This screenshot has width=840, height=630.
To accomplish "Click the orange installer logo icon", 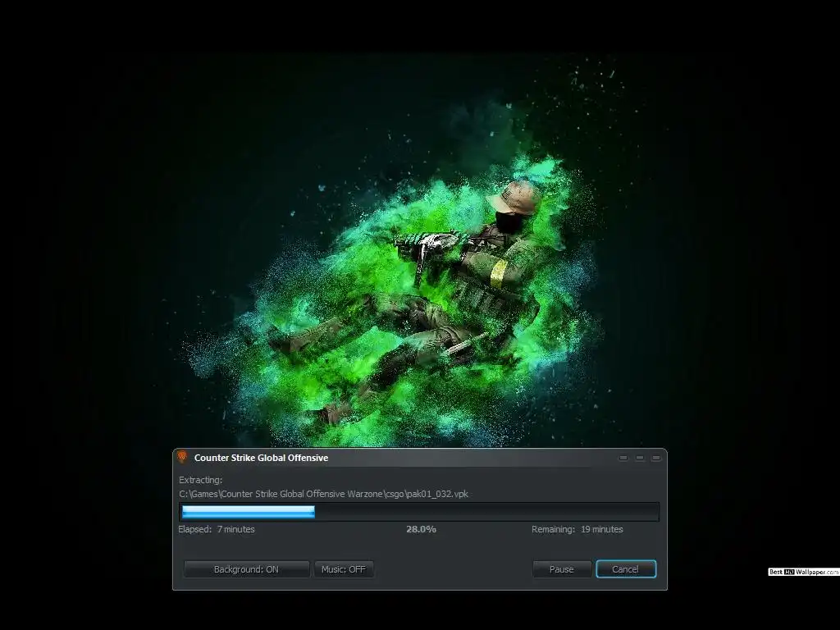I will click(181, 457).
